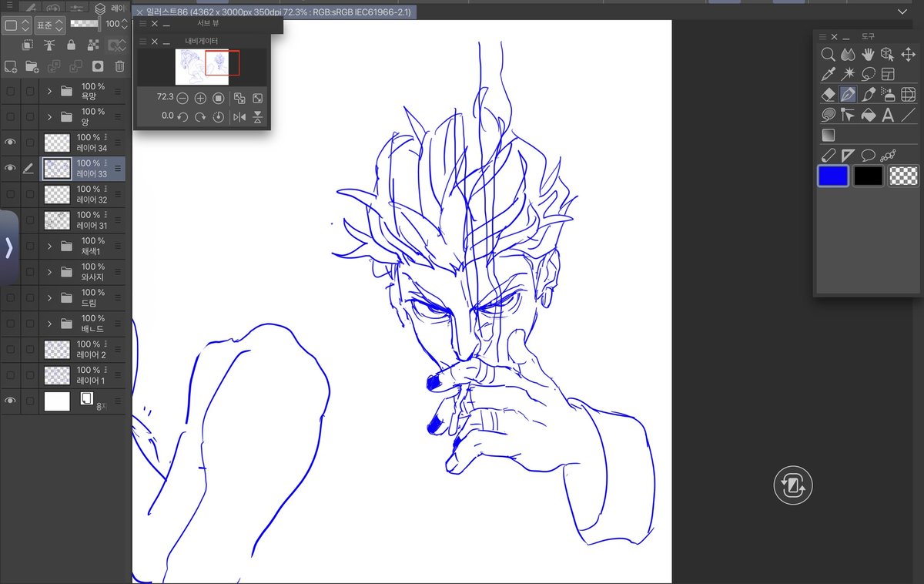Hide 레이어 34 with its eye icon

[10, 143]
